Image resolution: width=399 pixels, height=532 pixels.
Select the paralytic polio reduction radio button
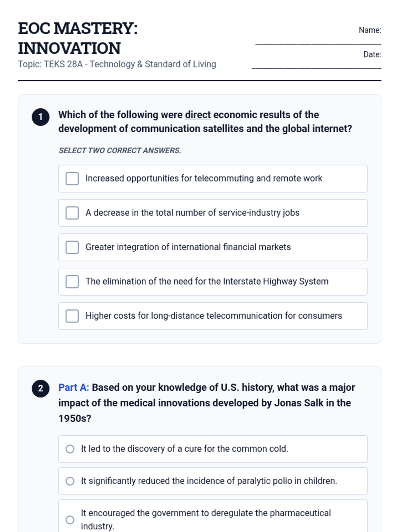tap(70, 481)
